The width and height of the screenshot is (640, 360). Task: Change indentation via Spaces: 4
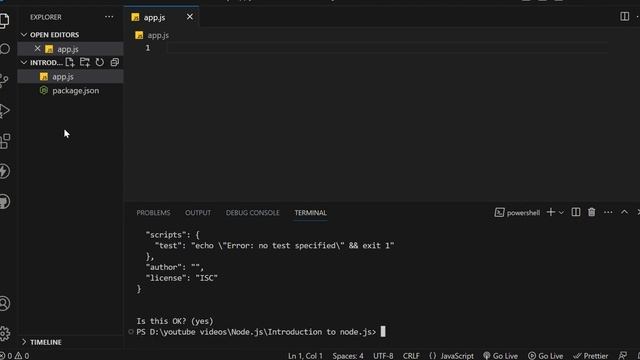coord(348,356)
